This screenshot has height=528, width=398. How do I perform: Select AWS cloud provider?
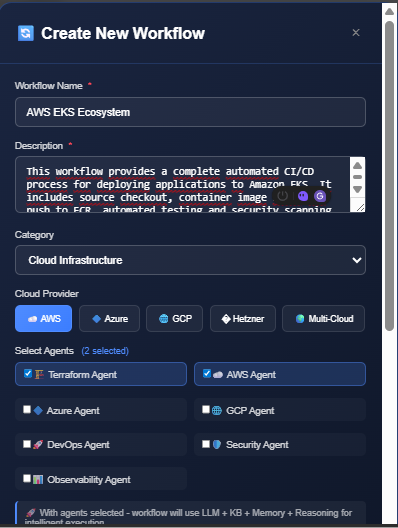coord(43,319)
